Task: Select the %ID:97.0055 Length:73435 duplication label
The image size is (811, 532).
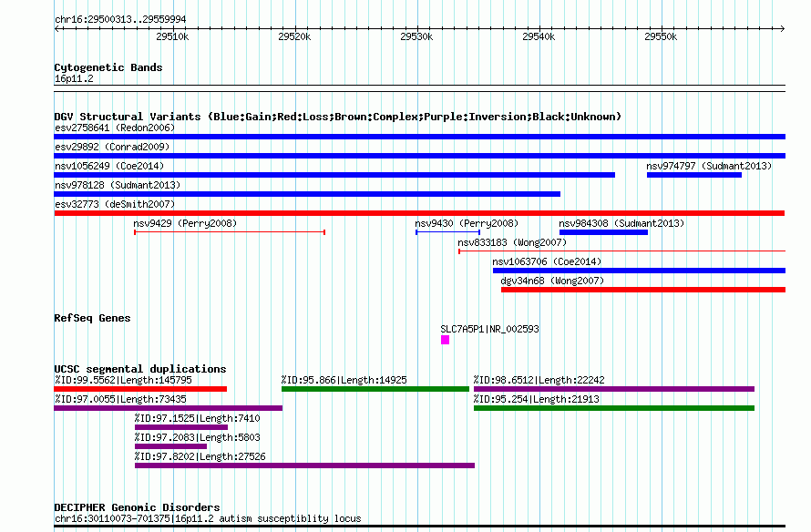Action: coord(120,399)
